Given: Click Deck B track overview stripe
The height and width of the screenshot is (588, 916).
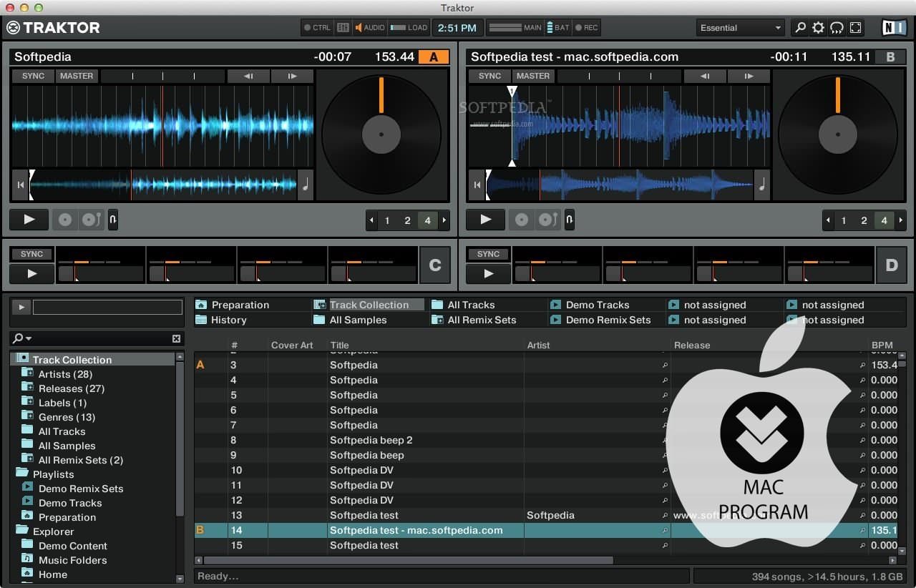Looking at the screenshot, I should (620, 185).
